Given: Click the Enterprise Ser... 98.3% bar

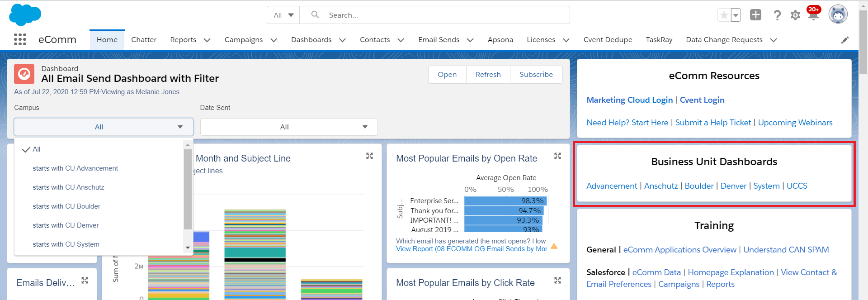Looking at the screenshot, I should (505, 201).
